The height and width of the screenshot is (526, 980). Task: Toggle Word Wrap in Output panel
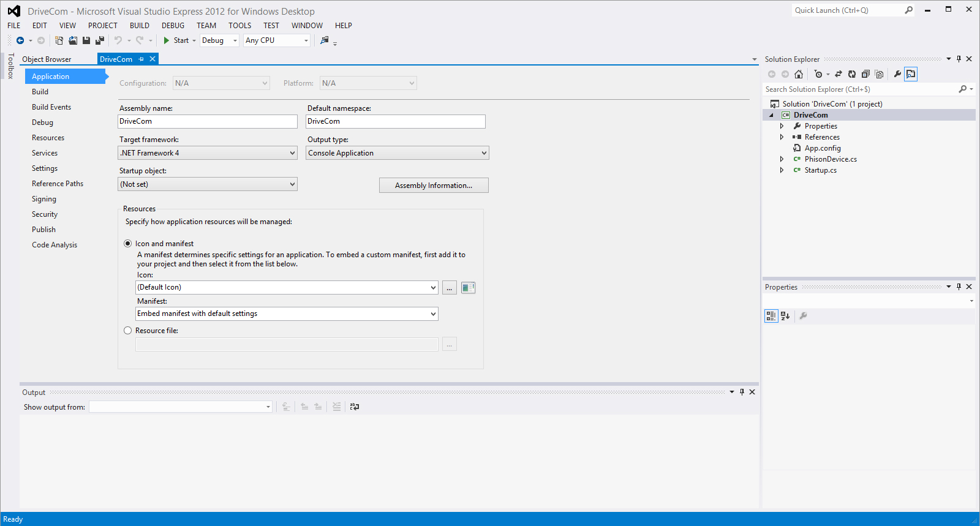pos(354,407)
